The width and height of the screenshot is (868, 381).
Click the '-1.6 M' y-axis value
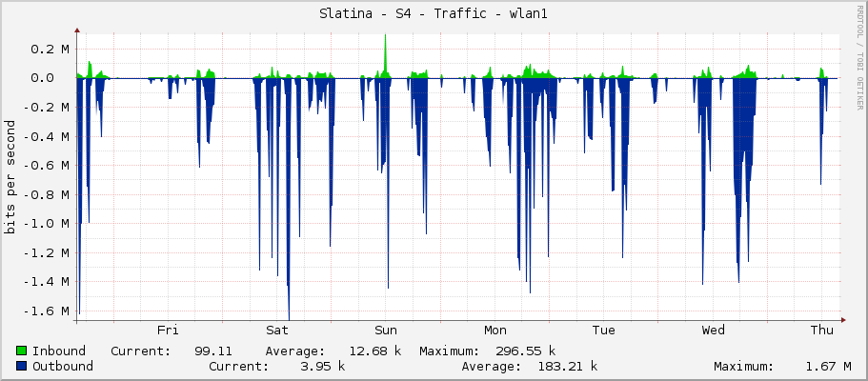(47, 311)
